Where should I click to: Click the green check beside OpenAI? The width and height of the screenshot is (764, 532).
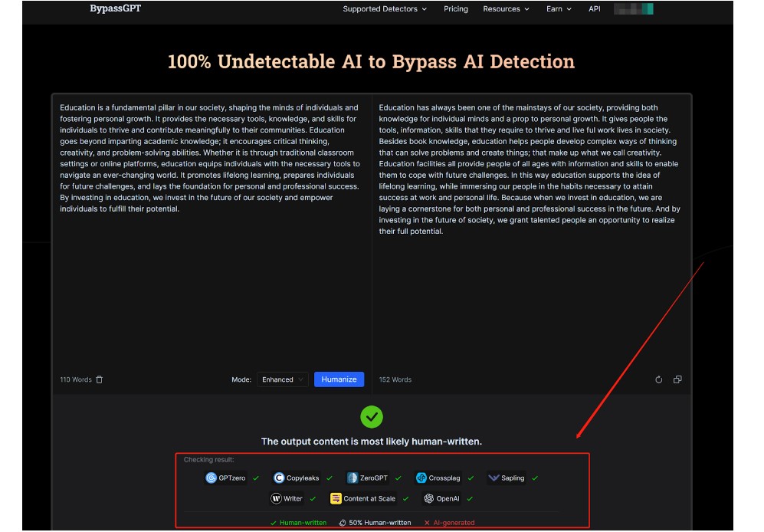470,498
